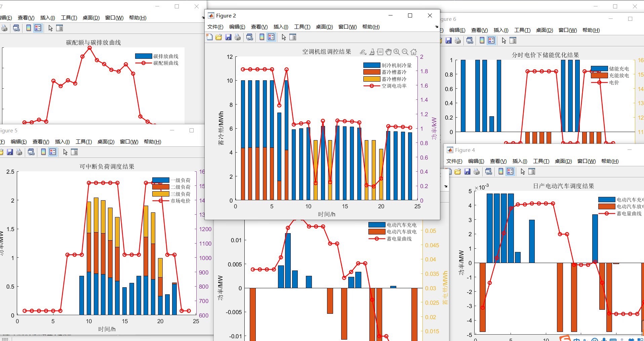
Task: Click export axes icon above Figure 2 plot
Action: [363, 52]
